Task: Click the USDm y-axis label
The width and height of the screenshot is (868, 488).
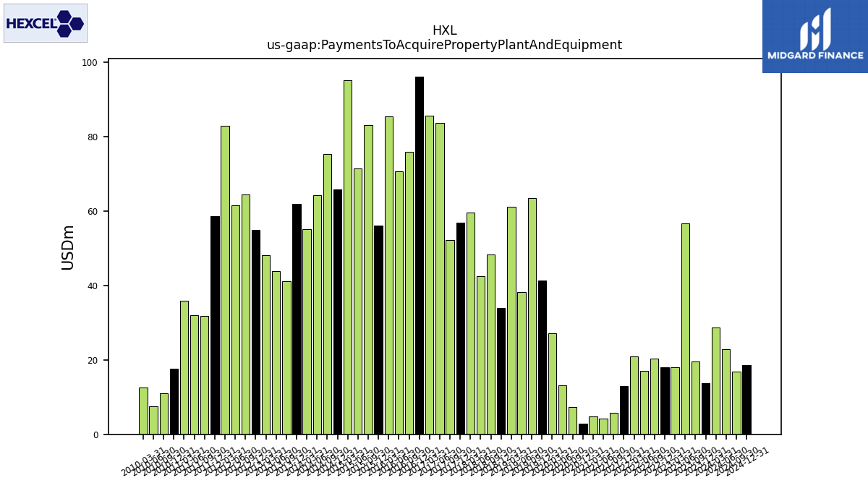Action: [68, 247]
